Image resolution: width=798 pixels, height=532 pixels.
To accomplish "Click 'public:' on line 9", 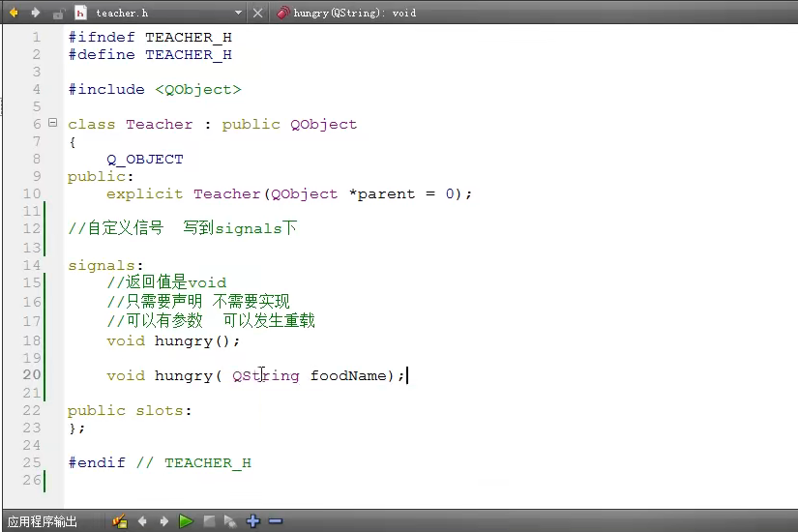I will click(x=101, y=177).
